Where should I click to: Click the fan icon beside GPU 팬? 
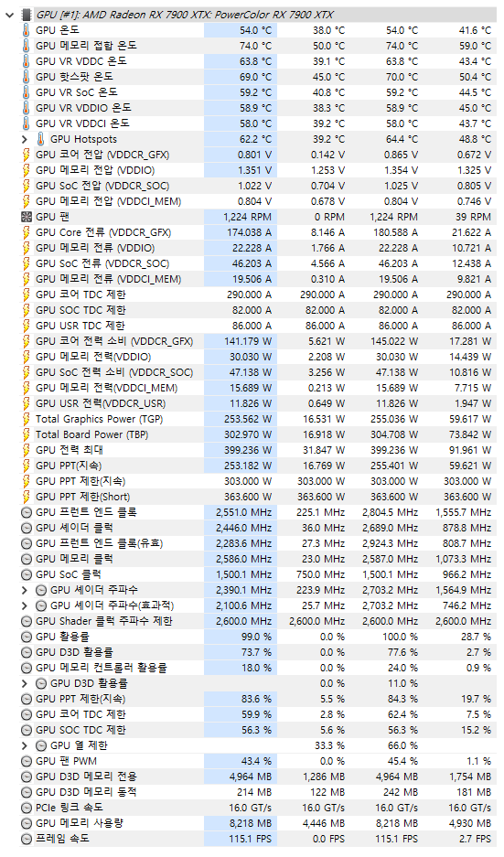(x=27, y=217)
